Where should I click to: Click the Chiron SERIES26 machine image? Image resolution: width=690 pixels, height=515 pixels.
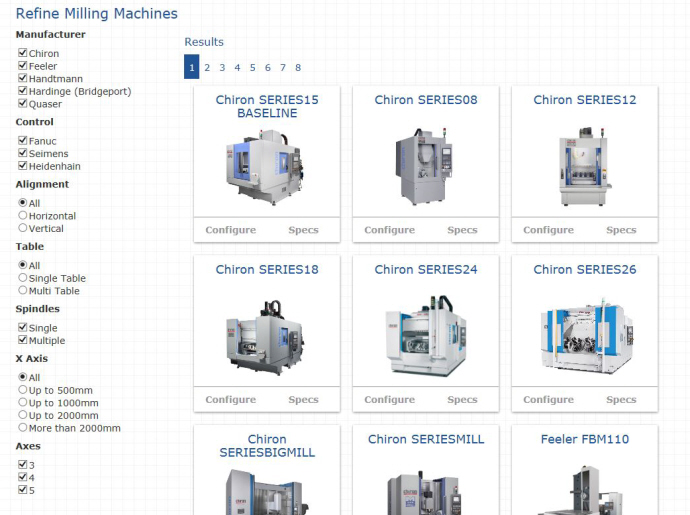click(587, 337)
